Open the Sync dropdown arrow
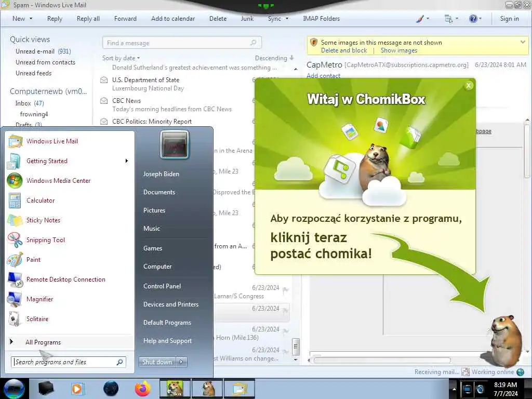Image resolution: width=532 pixels, height=399 pixels. 287,19
